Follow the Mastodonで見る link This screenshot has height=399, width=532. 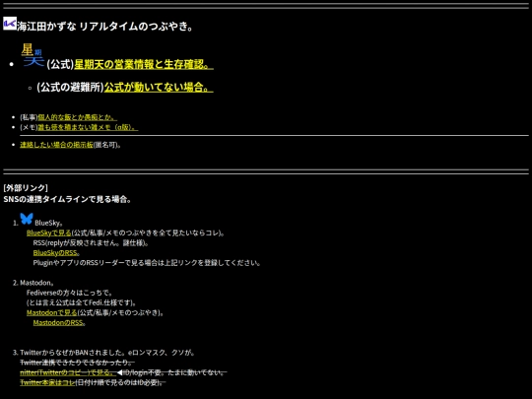[x=52, y=313]
